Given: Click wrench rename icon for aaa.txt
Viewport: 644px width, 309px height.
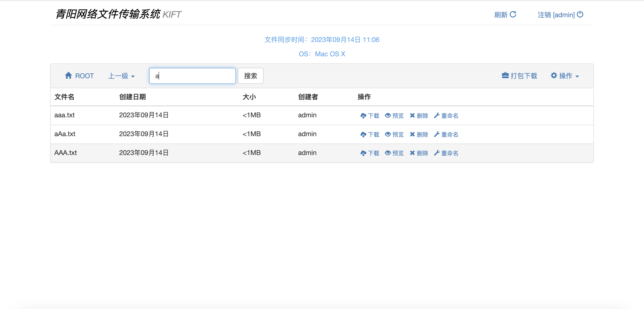Looking at the screenshot, I should (x=437, y=115).
